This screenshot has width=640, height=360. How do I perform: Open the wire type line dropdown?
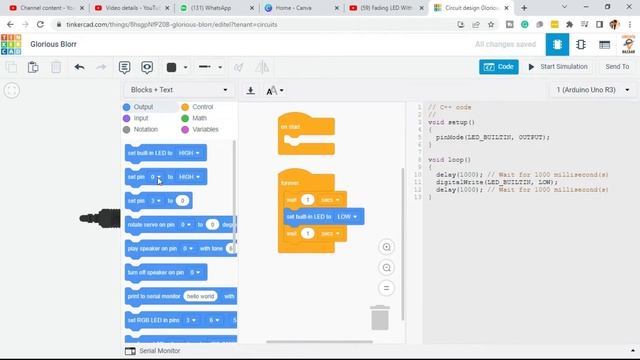click(210, 67)
